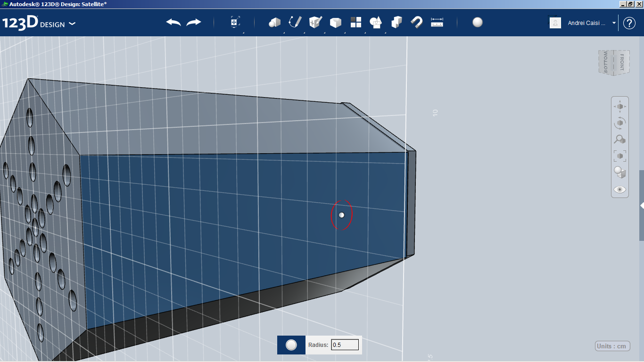
Task: Select the Measure ruler tool
Action: [437, 22]
